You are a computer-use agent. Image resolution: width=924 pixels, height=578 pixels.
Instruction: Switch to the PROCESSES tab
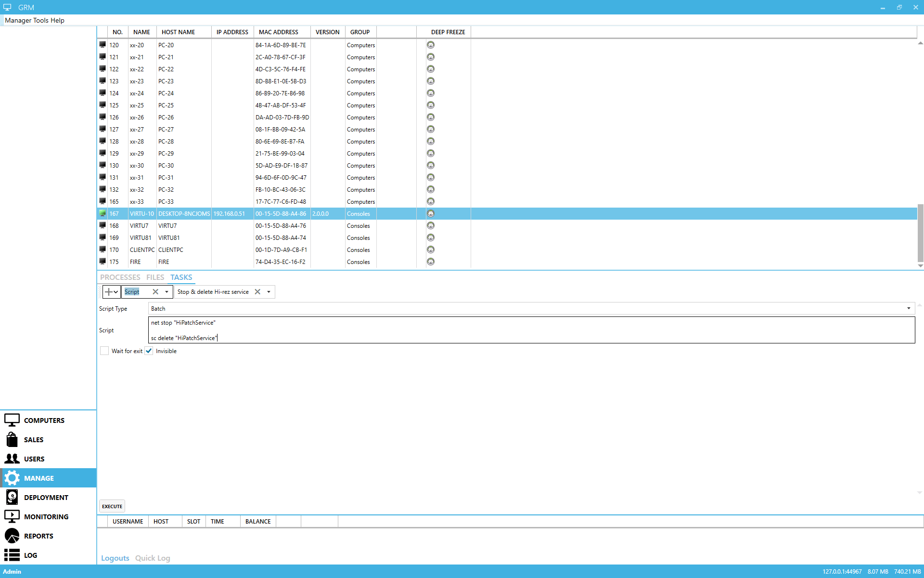click(x=120, y=277)
